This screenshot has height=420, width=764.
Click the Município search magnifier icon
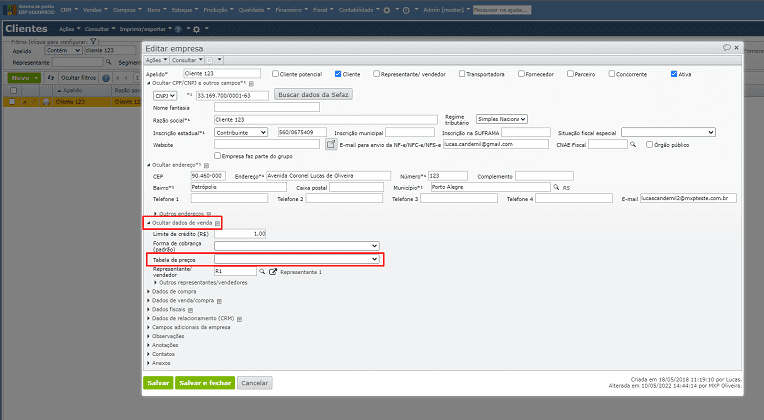(556, 187)
